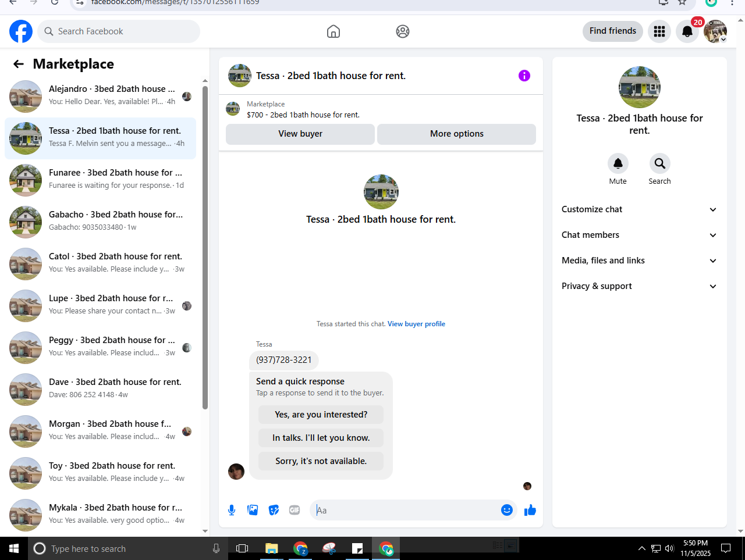Click the More options button

click(456, 134)
